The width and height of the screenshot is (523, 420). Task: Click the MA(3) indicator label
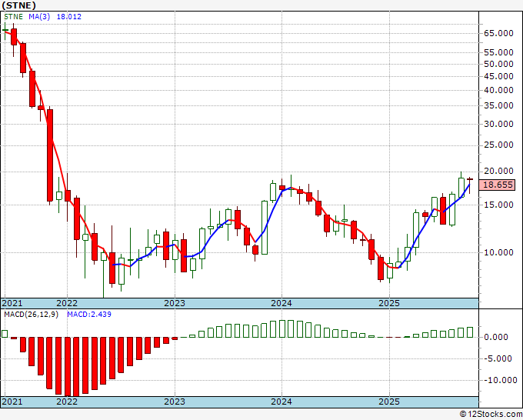click(x=39, y=17)
